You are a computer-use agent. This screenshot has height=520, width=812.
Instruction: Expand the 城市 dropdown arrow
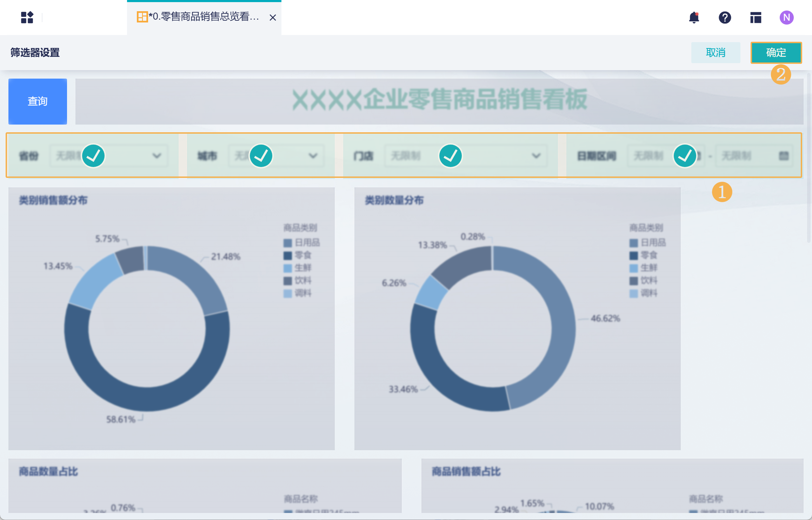[313, 156]
